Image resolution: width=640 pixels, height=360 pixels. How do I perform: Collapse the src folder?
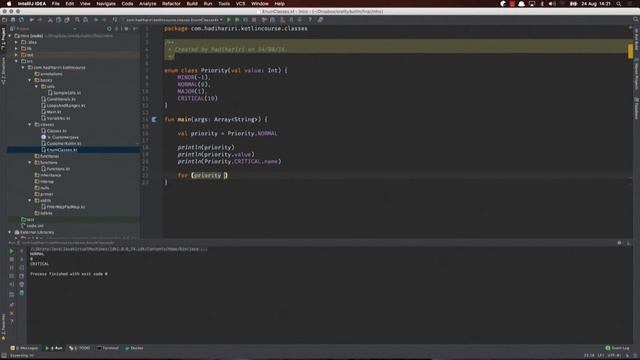click(16, 61)
